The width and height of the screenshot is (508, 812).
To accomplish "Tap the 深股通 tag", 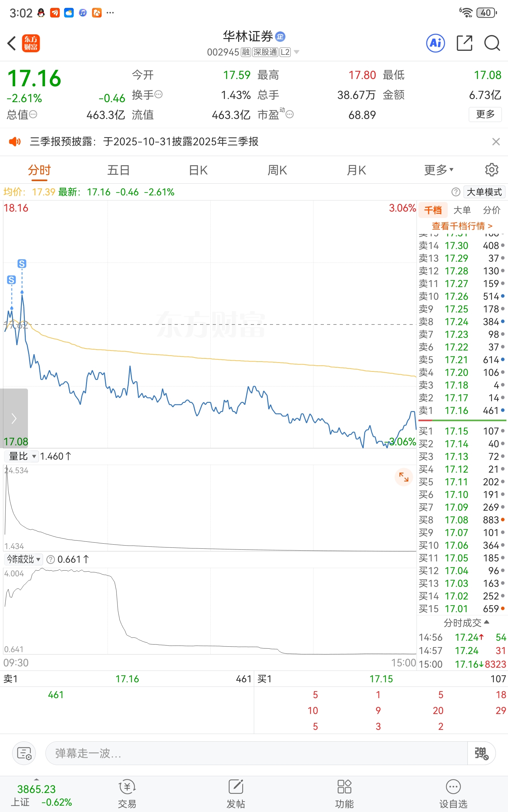I will (265, 52).
